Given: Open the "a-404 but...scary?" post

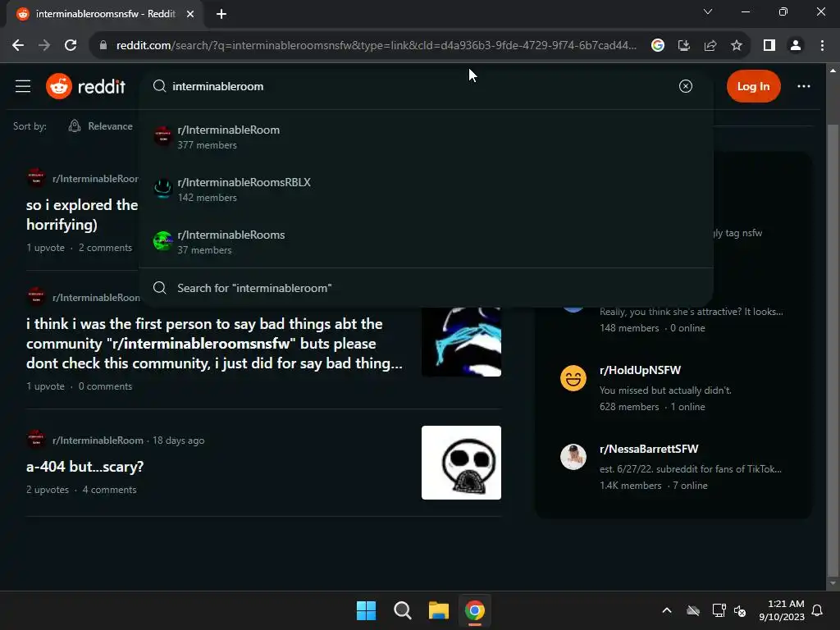Looking at the screenshot, I should pyautogui.click(x=84, y=467).
